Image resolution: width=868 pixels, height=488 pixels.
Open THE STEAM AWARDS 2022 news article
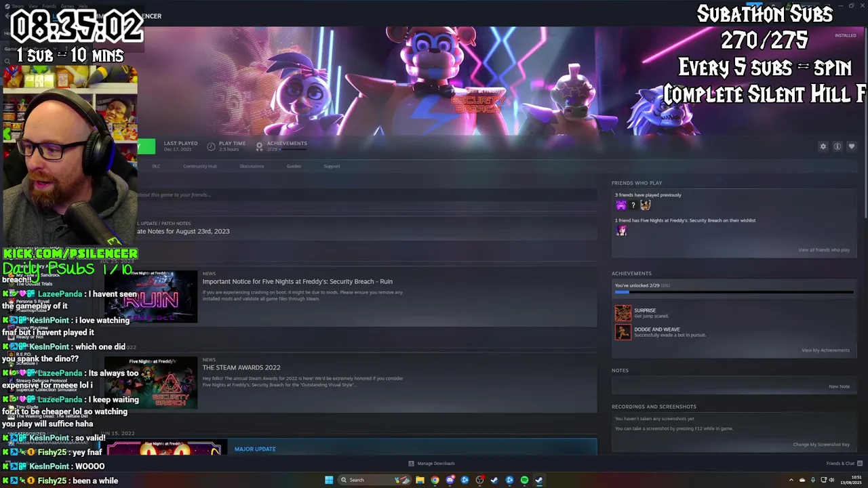pos(241,367)
